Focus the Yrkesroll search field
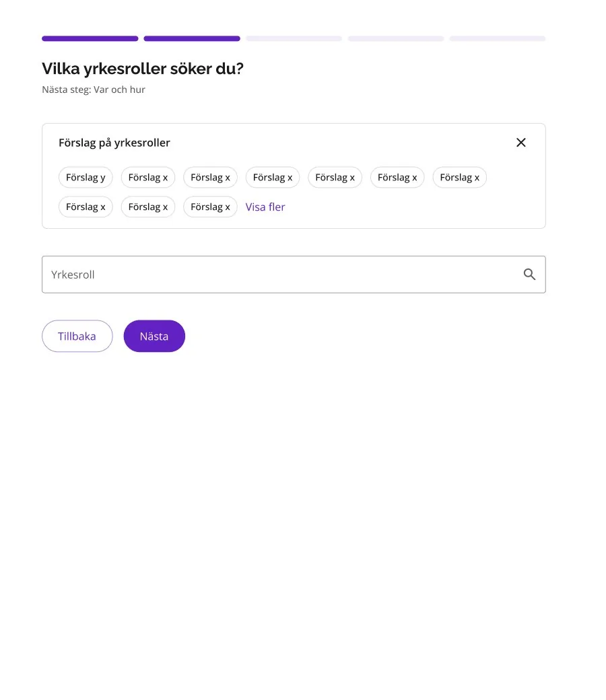The width and height of the screenshot is (606, 700). pos(294,275)
